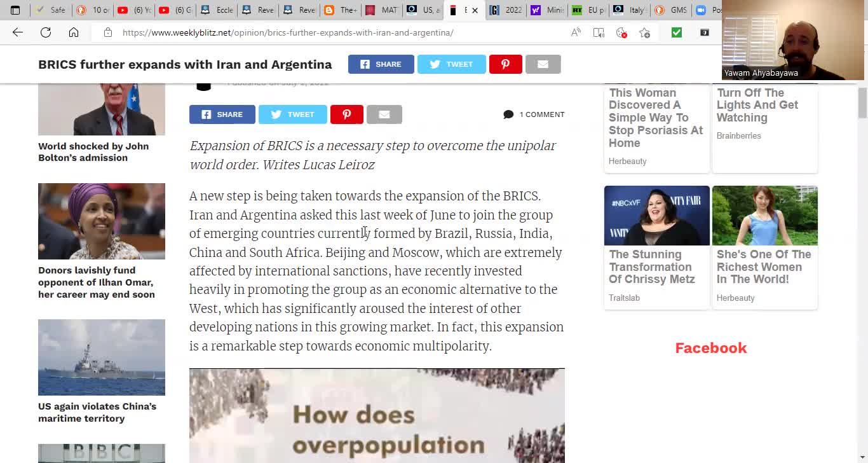Switch to the Minis Yahoo tab
The image size is (868, 463).
[x=546, y=10]
